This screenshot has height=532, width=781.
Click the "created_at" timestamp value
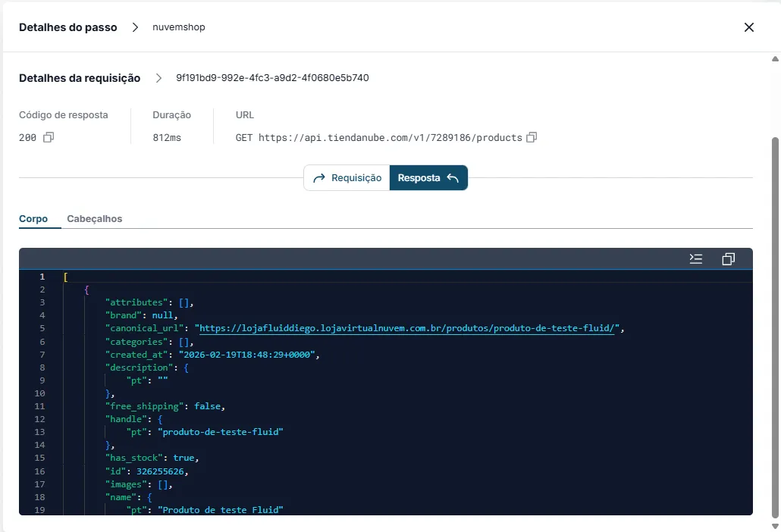pyautogui.click(x=247, y=355)
